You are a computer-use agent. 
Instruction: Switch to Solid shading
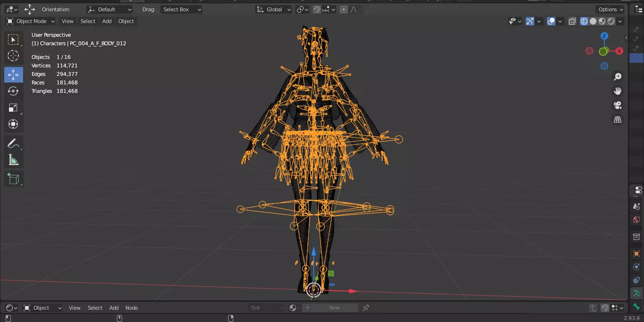click(x=593, y=21)
